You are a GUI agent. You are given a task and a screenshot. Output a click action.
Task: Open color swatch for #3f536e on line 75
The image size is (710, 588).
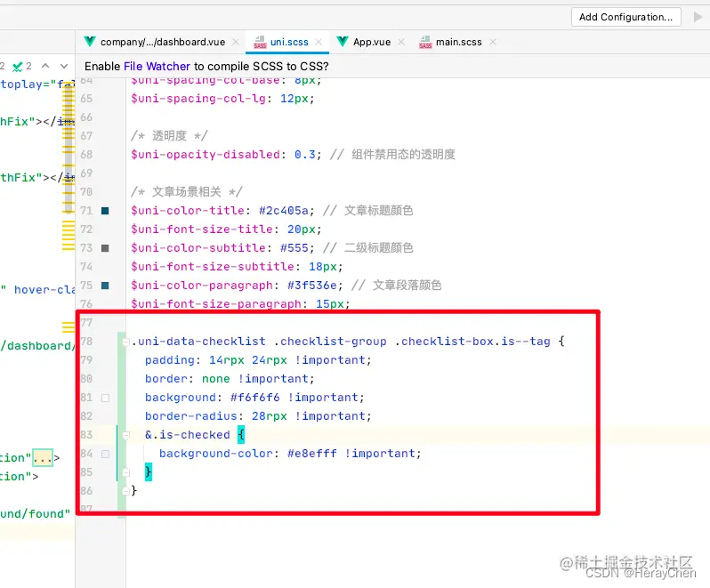(105, 286)
